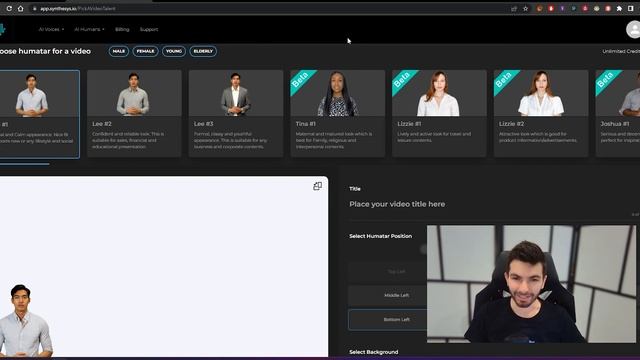
Task: Filter humatars by FEMALE
Action: tap(145, 51)
